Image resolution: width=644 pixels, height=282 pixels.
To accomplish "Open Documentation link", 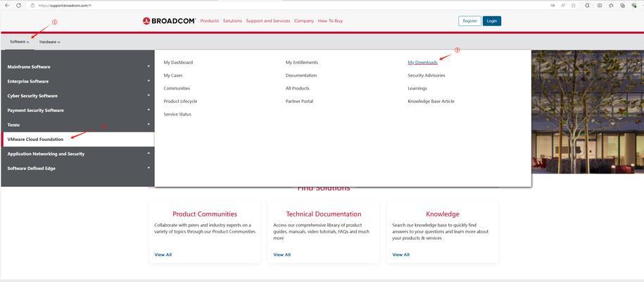I will pos(301,75).
